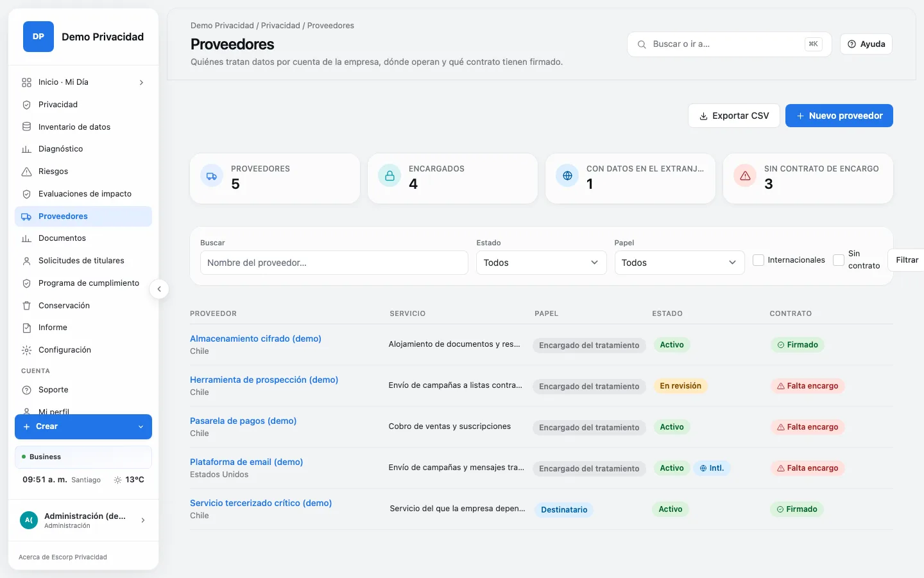Click the Solicitudes de titulares person icon
This screenshot has width=924, height=578.
click(x=26, y=261)
